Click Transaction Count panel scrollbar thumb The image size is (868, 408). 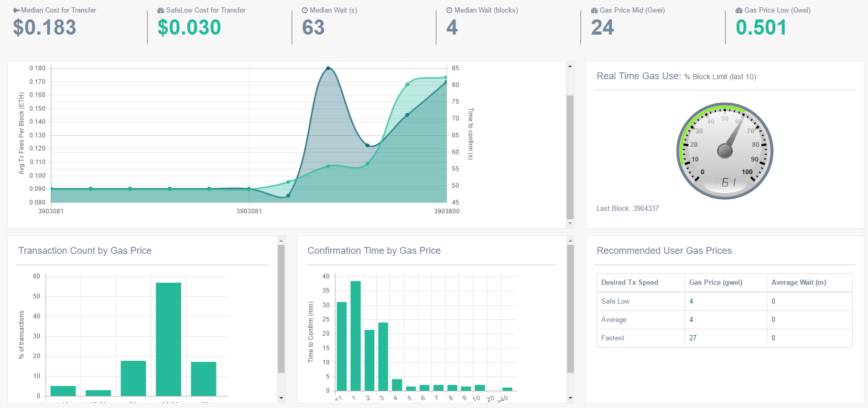pos(281,309)
